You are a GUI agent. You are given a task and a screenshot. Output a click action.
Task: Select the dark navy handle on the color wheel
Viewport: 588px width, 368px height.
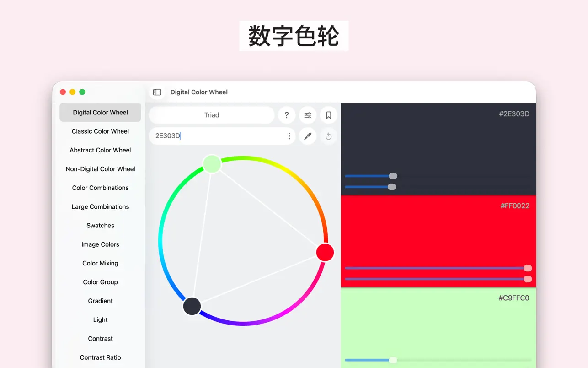click(x=192, y=306)
